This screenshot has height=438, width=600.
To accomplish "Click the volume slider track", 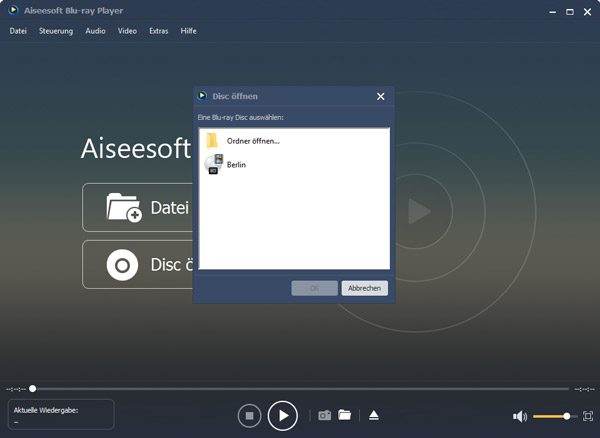I will 550,416.
